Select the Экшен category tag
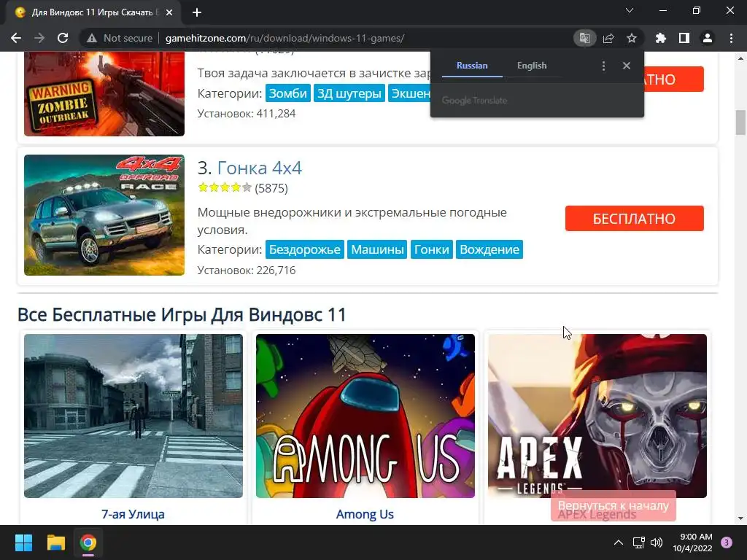Viewport: 747px width, 560px height. 410,93
